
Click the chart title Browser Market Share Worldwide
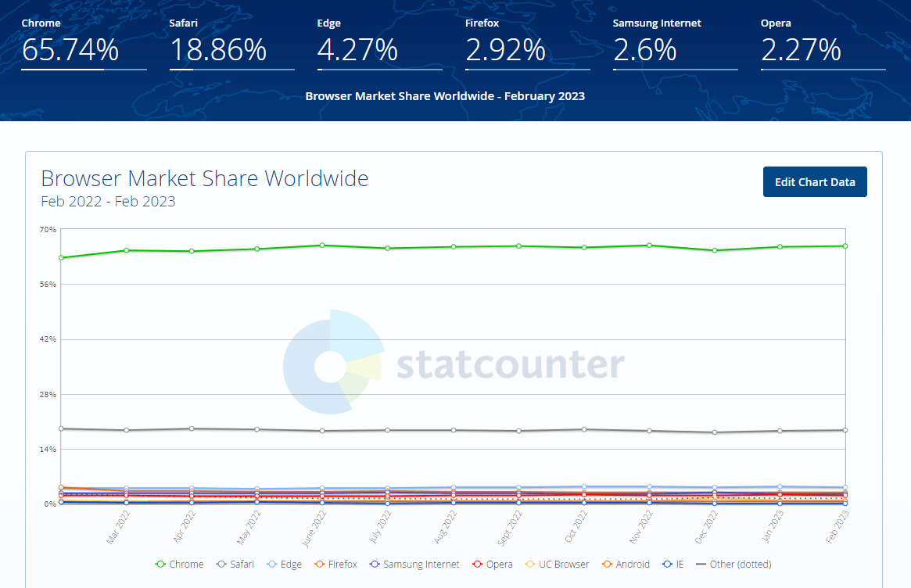point(205,178)
